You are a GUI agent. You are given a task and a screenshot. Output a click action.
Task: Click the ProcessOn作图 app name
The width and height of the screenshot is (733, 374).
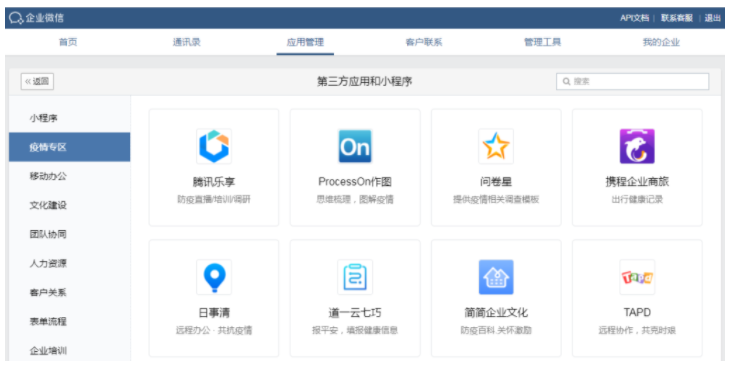coord(355,182)
